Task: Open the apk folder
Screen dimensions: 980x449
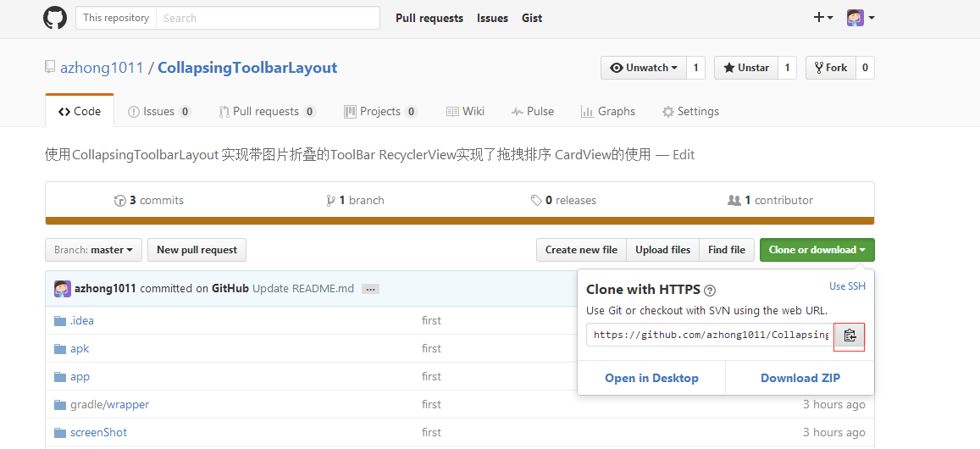Action: coord(80,348)
